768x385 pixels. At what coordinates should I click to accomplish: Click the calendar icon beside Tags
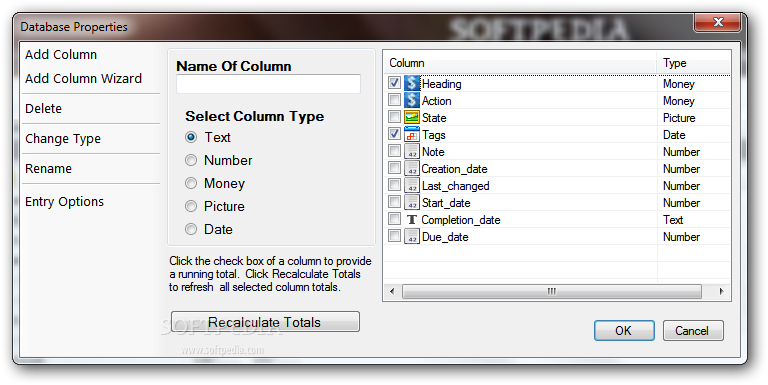[412, 135]
